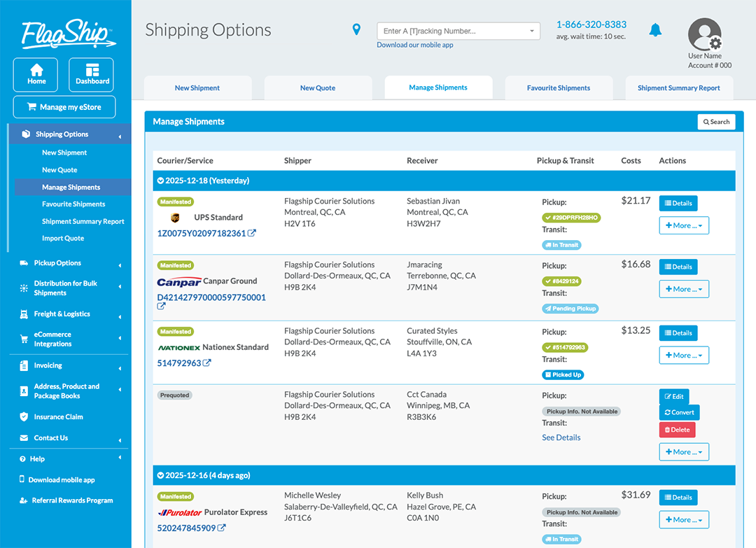Image resolution: width=756 pixels, height=548 pixels.
Task: Open the More dropdown for the UPS shipment
Action: [684, 225]
